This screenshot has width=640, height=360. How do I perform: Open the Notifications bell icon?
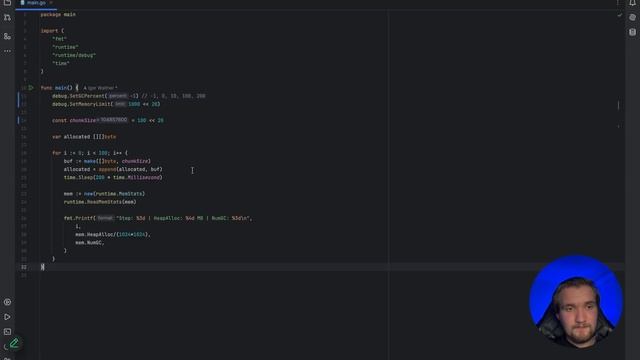click(632, 3)
